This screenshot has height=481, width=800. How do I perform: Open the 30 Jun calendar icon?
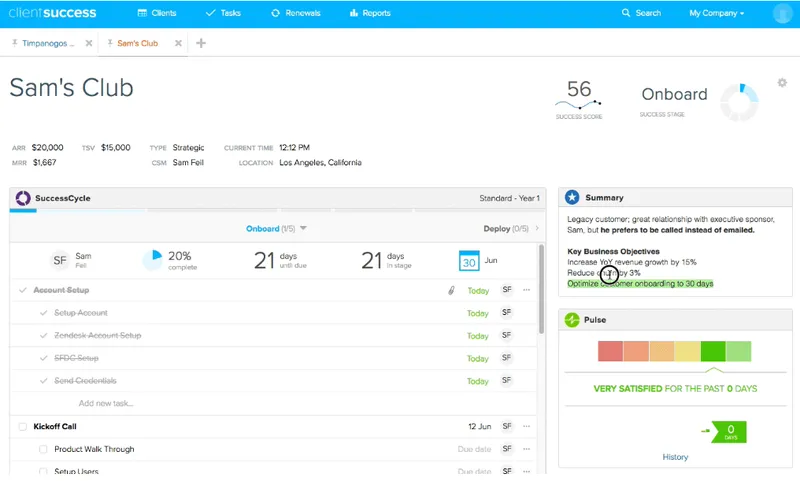pos(469,260)
